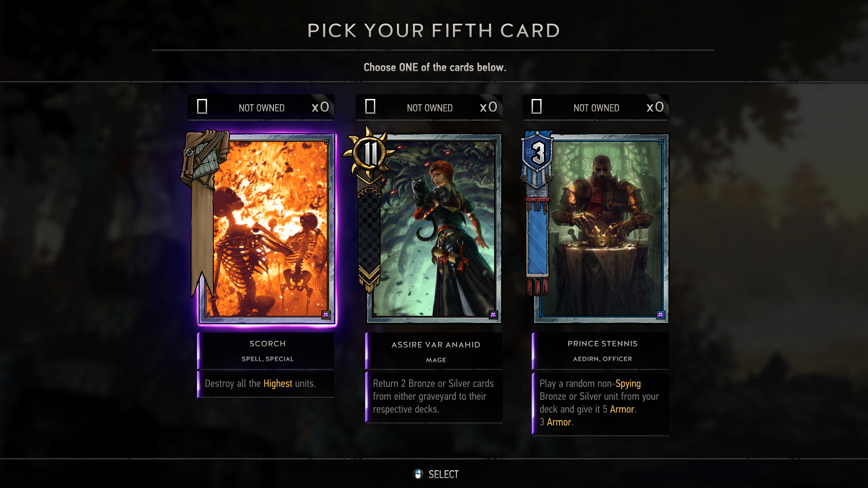
Task: Click the card icon above Assire var Anahid
Action: coord(370,107)
